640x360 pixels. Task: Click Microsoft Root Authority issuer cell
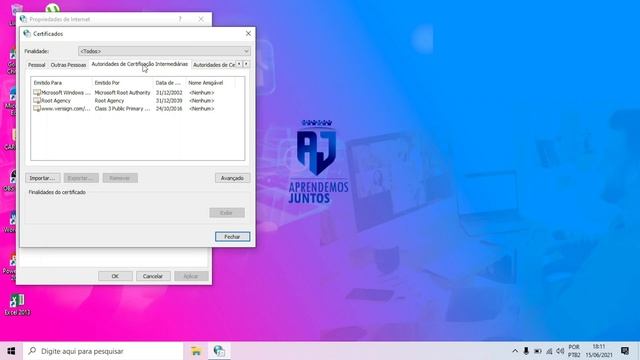[x=122, y=93]
